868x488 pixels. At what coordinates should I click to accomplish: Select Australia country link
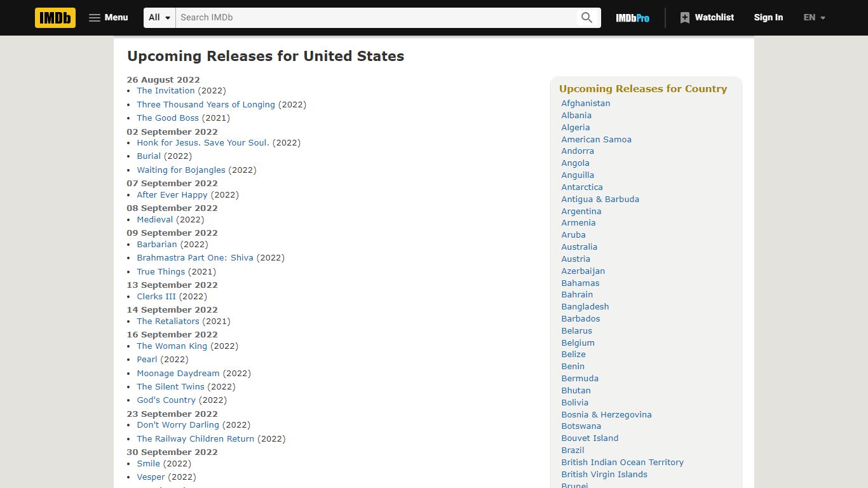coord(579,247)
